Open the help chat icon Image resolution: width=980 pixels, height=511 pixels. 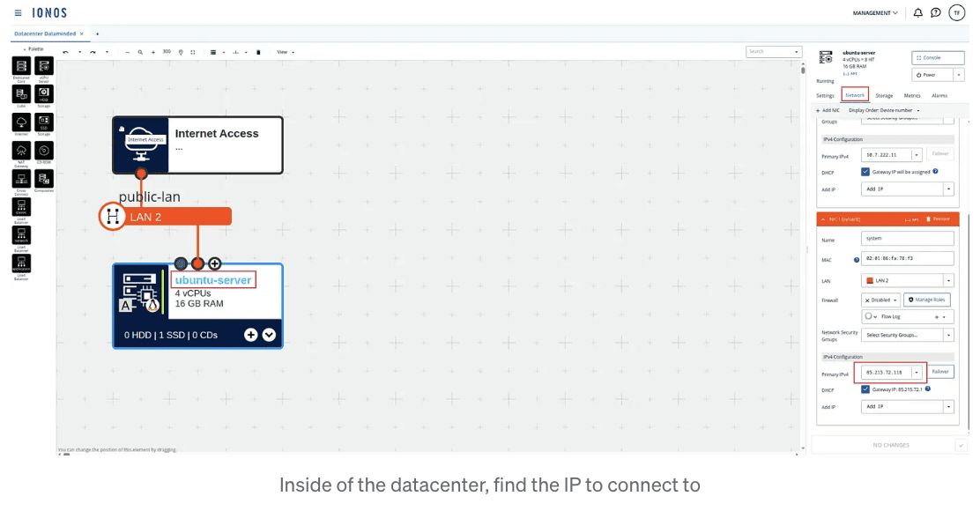[x=936, y=12]
